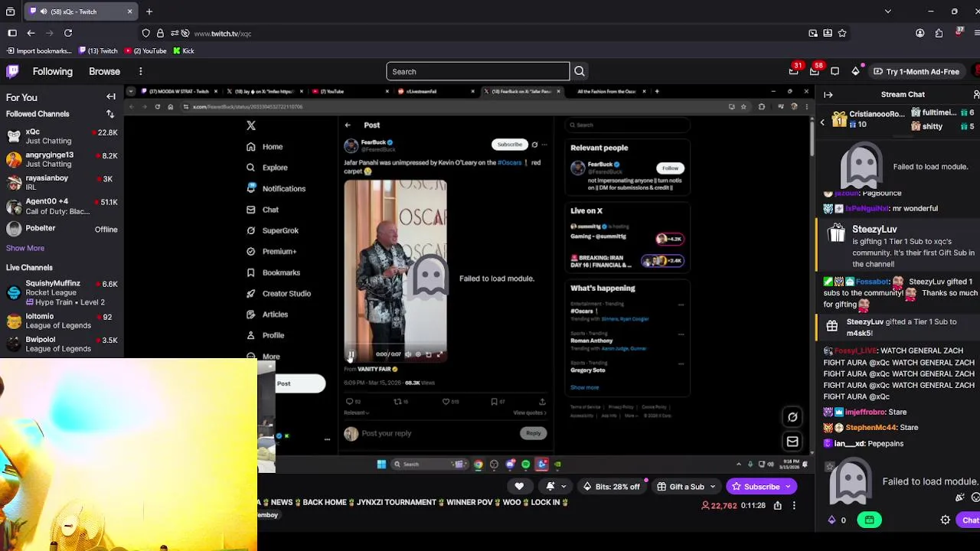Open the Kick bookmark in bookmarks bar
Screen dimensions: 980x551
pos(184,51)
